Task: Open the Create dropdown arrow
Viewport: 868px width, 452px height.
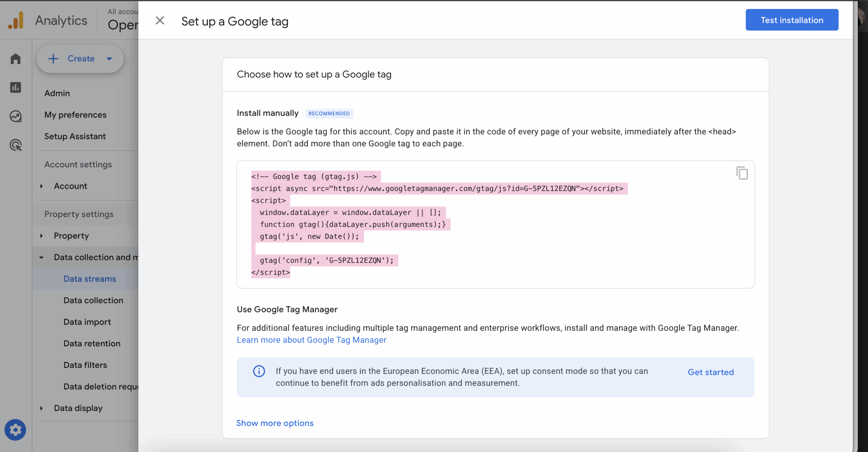Action: click(x=109, y=59)
